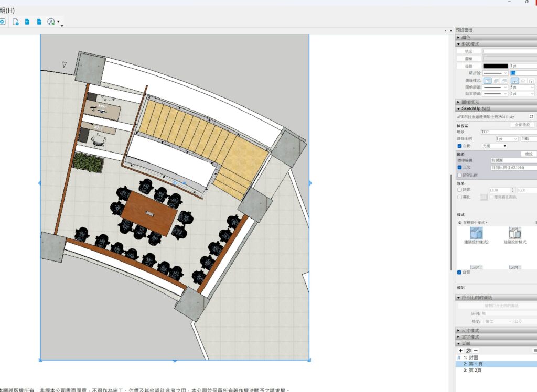The image size is (537, 392).
Task: Select page 3: 第 2頁 in pages list
Action: (x=473, y=370)
